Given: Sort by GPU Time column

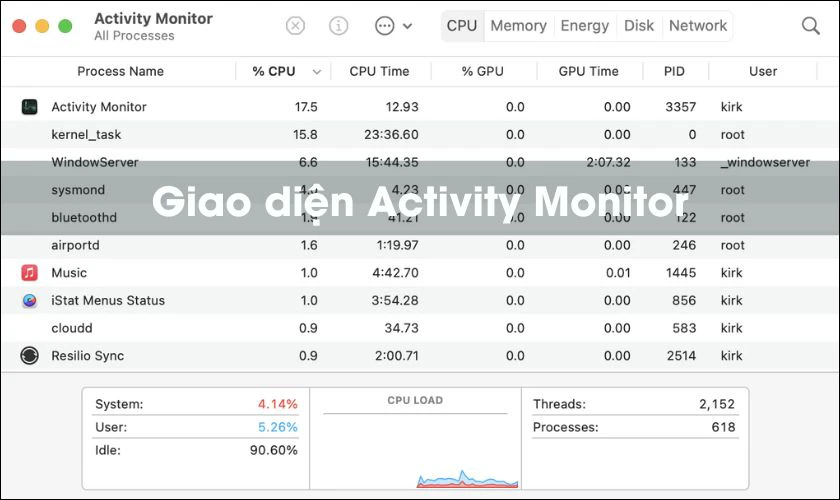Looking at the screenshot, I should click(588, 71).
